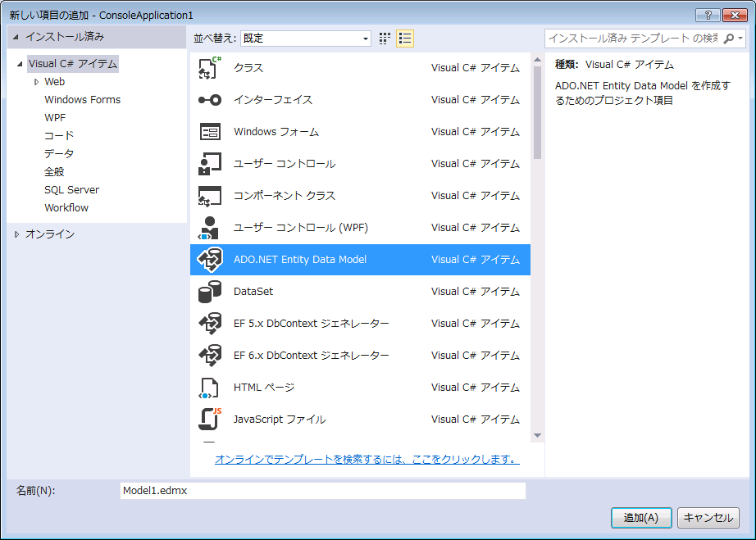The height and width of the screenshot is (540, 756).
Task: Switch to medium icons list view
Action: coord(404,39)
